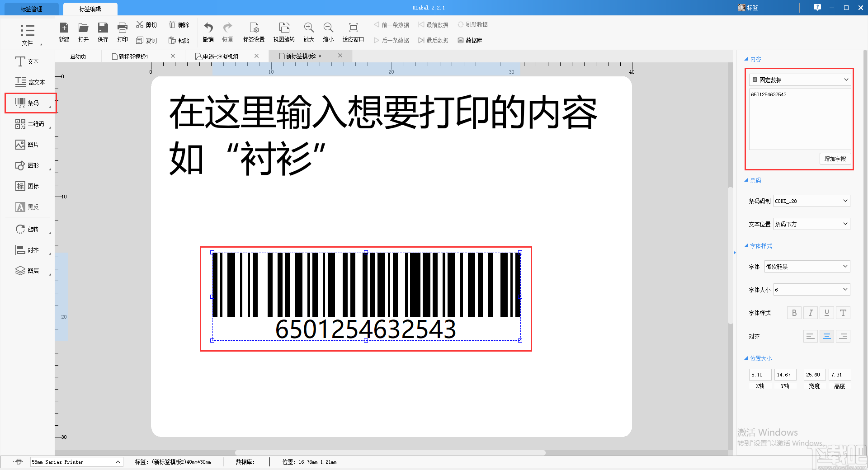
Task: Toggle bold font style
Action: click(x=794, y=312)
